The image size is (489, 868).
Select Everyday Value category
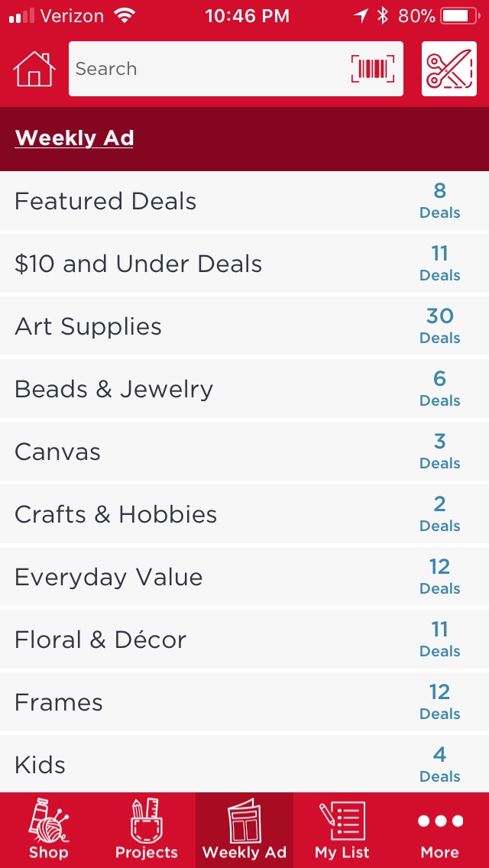click(x=108, y=577)
